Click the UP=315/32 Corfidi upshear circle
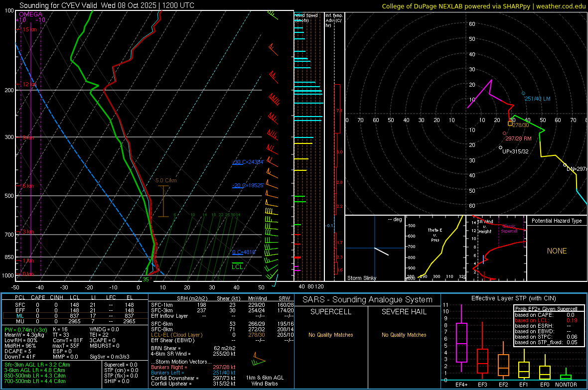 (x=501, y=148)
